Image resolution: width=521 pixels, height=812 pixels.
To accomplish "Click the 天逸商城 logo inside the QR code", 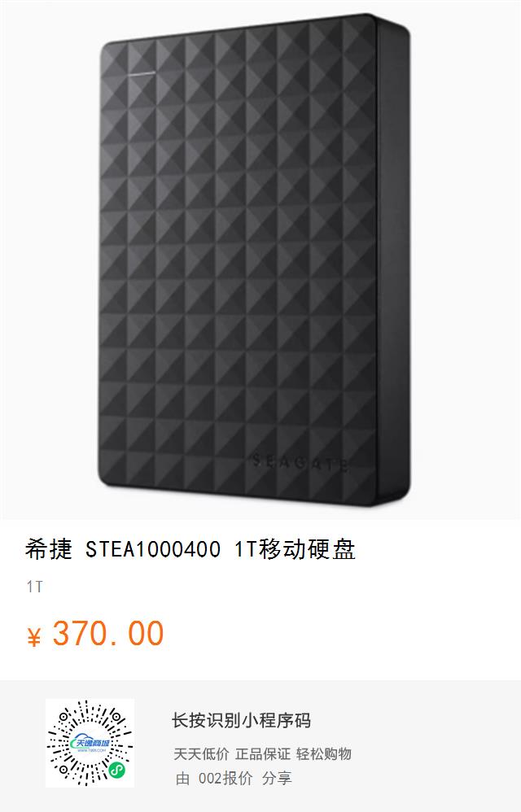I will click(89, 744).
